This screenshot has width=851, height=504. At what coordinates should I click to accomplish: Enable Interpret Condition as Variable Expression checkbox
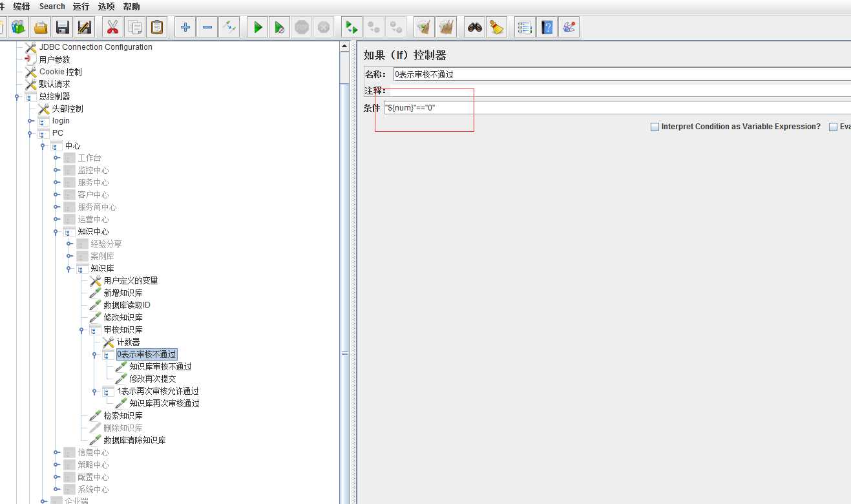click(655, 127)
